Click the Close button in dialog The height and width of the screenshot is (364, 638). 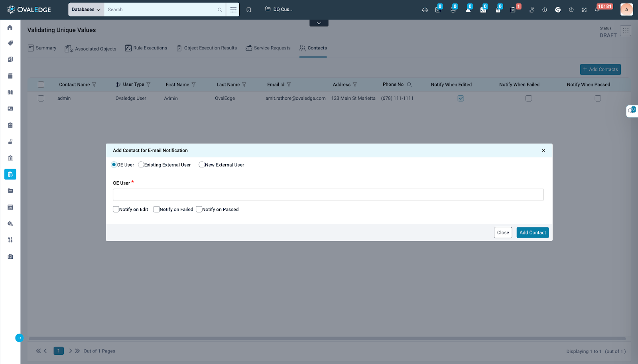(x=503, y=232)
